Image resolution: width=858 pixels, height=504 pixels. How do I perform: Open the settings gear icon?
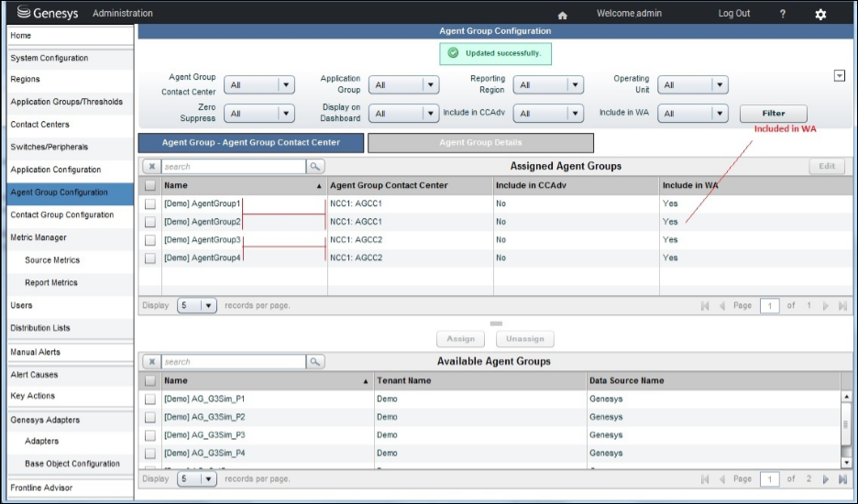pos(820,15)
